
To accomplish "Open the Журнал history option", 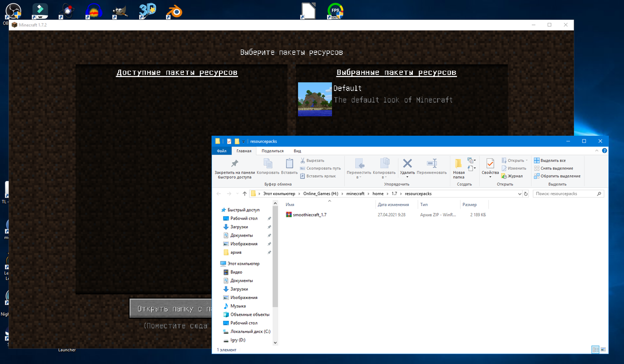I will coord(512,176).
